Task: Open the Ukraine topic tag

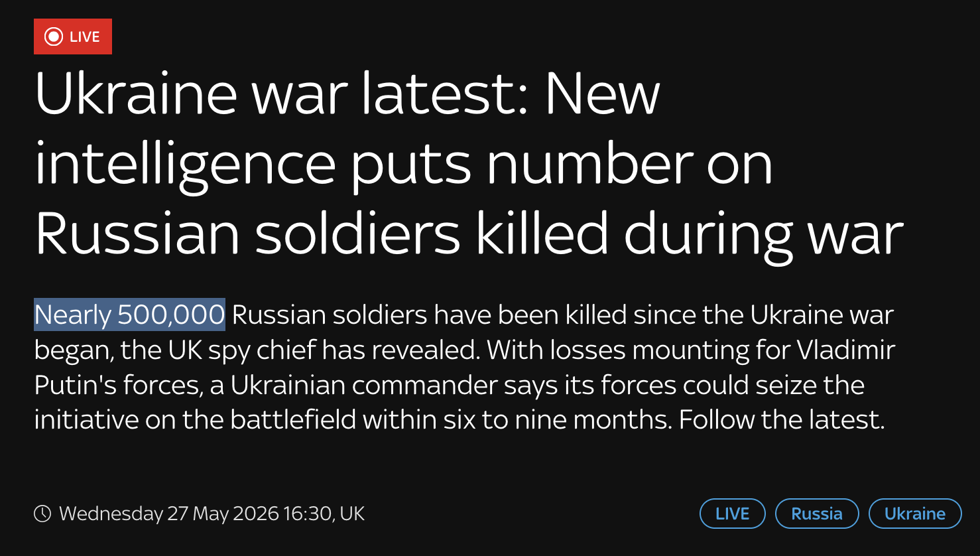Action: [x=915, y=514]
